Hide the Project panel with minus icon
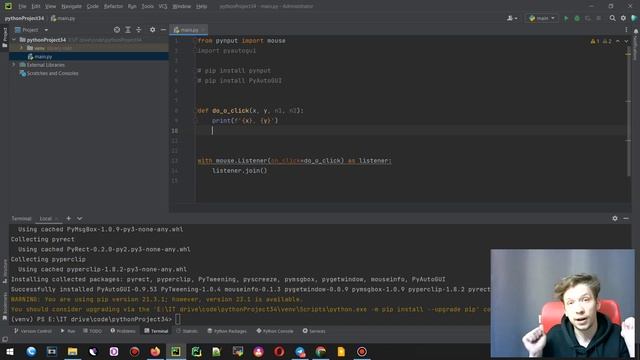Screen dimensions: 640x360 163,30
